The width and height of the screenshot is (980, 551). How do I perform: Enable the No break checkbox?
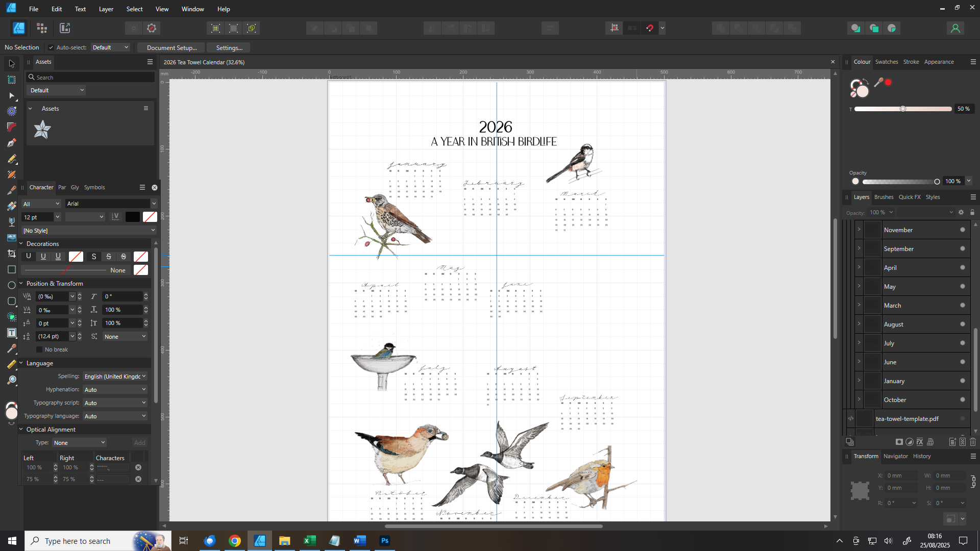[x=39, y=349]
